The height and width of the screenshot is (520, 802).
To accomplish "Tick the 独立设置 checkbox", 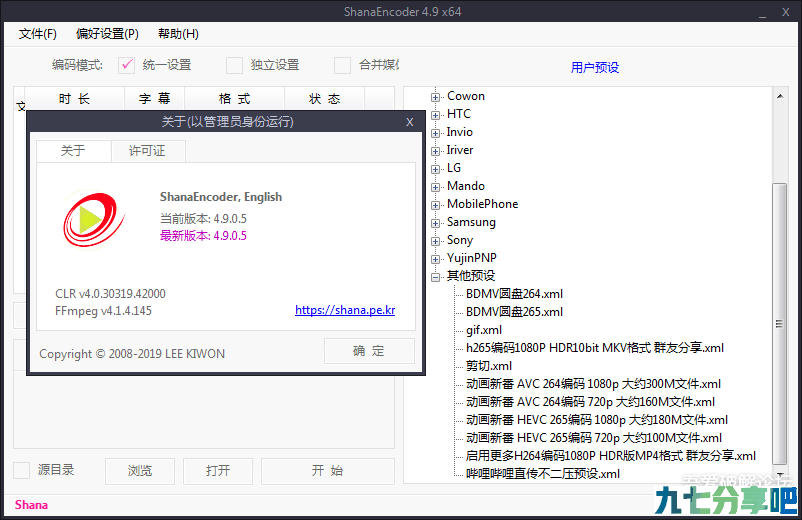I will 234,65.
